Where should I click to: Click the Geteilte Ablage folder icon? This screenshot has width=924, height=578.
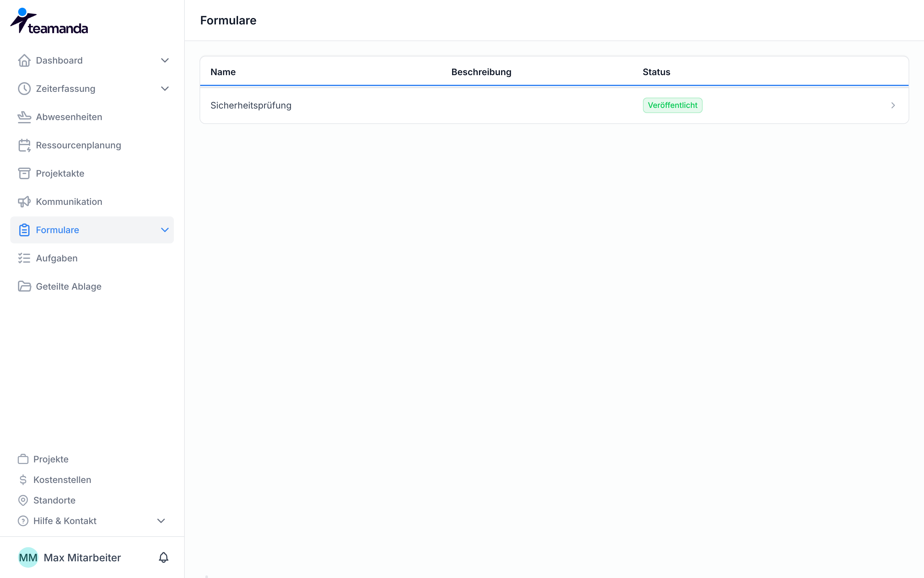pyautogui.click(x=24, y=287)
